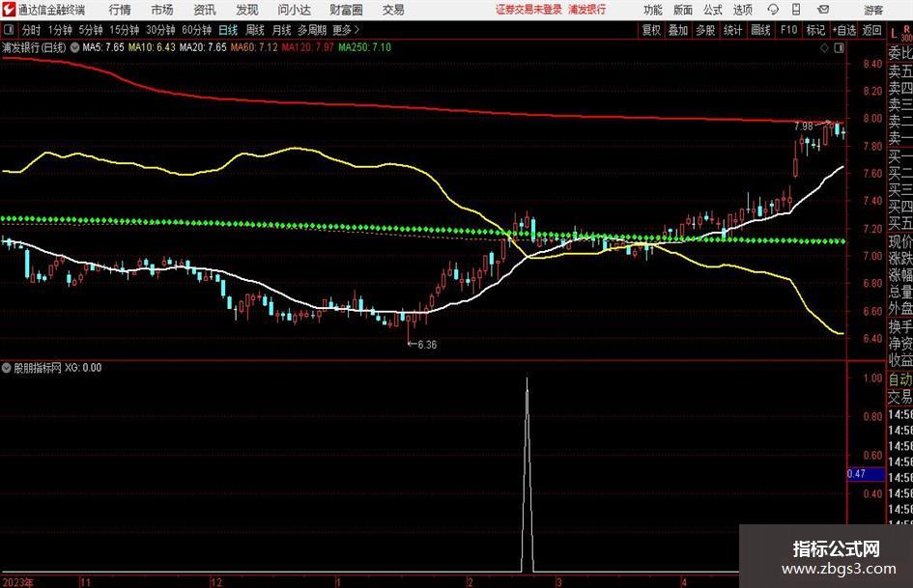Click the 游客 guest account label
This screenshot has width=913, height=588.
pyautogui.click(x=873, y=10)
